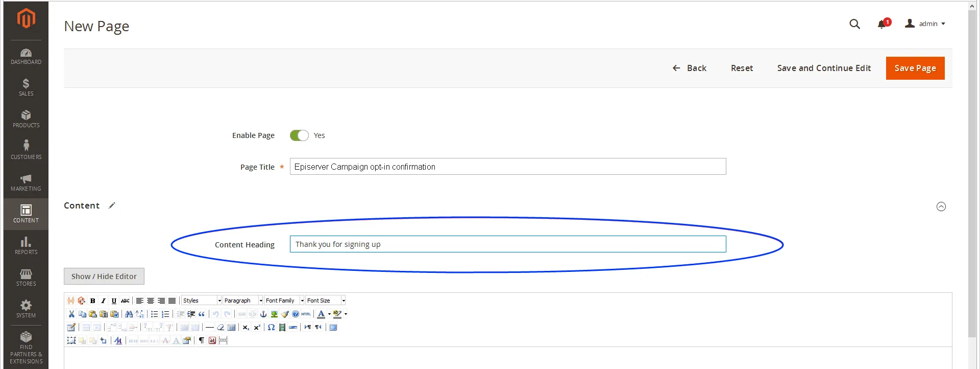Expand the admin account menu
Viewport: 980px width, 369px height.
pyautogui.click(x=925, y=24)
